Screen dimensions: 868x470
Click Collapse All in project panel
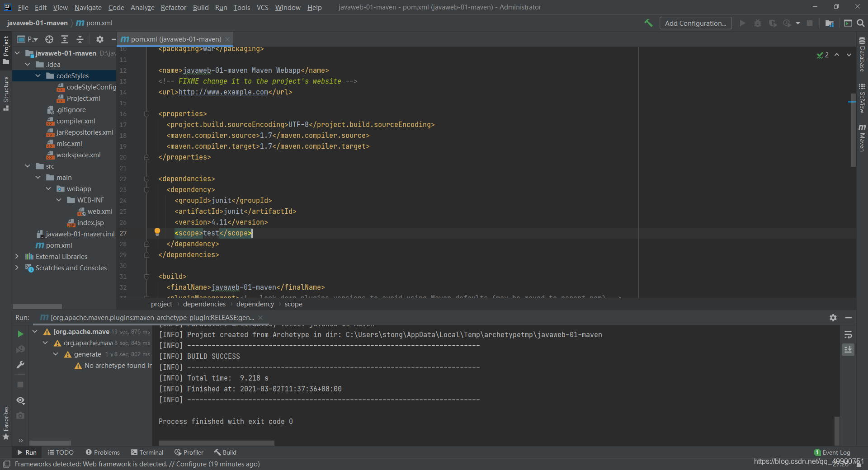(x=80, y=39)
